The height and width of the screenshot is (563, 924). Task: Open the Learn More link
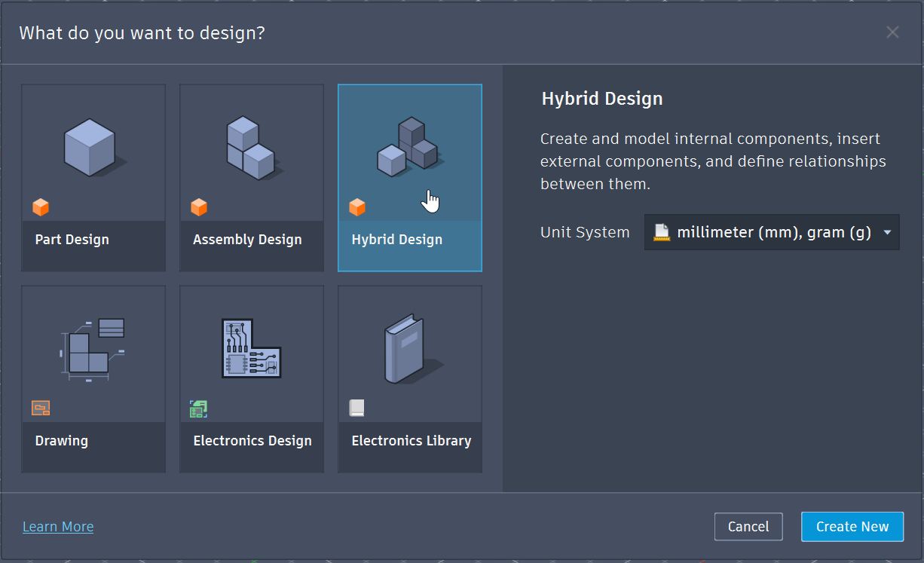click(x=57, y=526)
